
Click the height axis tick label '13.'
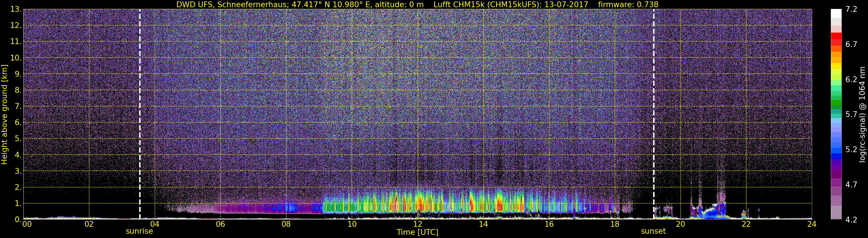[16, 9]
